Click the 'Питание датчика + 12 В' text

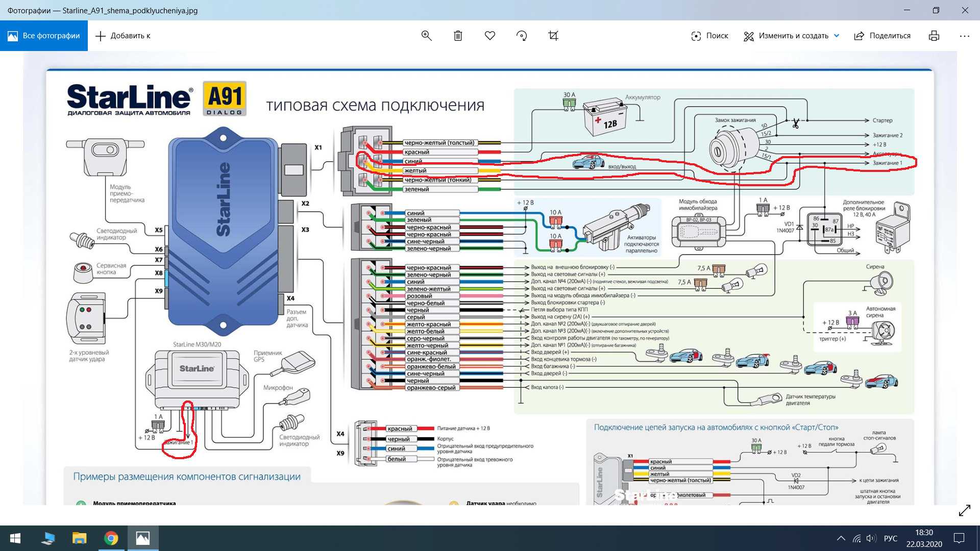click(x=463, y=429)
